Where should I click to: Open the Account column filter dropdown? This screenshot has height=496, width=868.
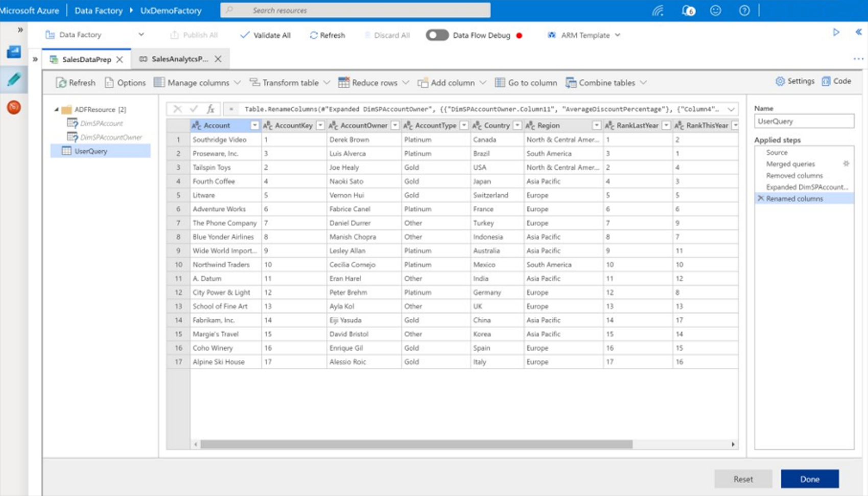[x=254, y=126]
